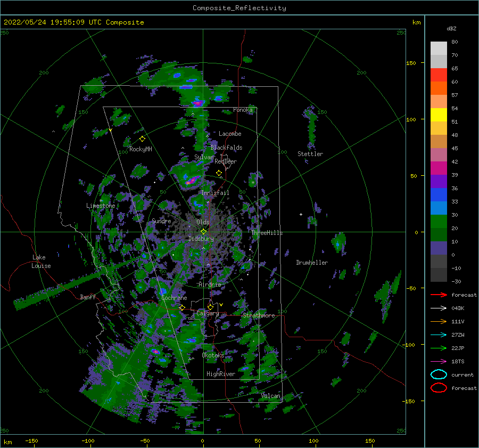This screenshot has height=448, width=479.
Task: Click the Didsbury label
Action: pos(201,239)
